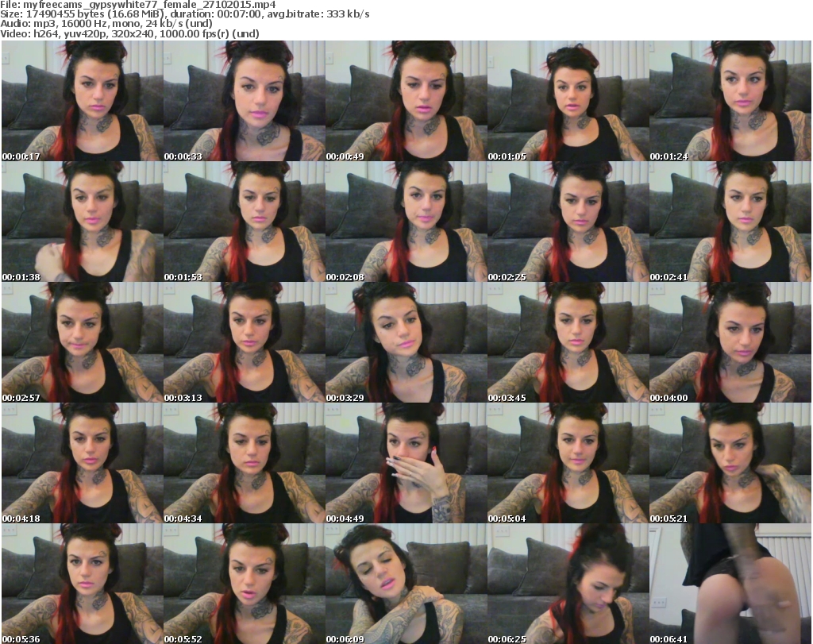Screen dimensions: 813x644
Task: Click the frame at 00:01:53
Action: [245, 222]
